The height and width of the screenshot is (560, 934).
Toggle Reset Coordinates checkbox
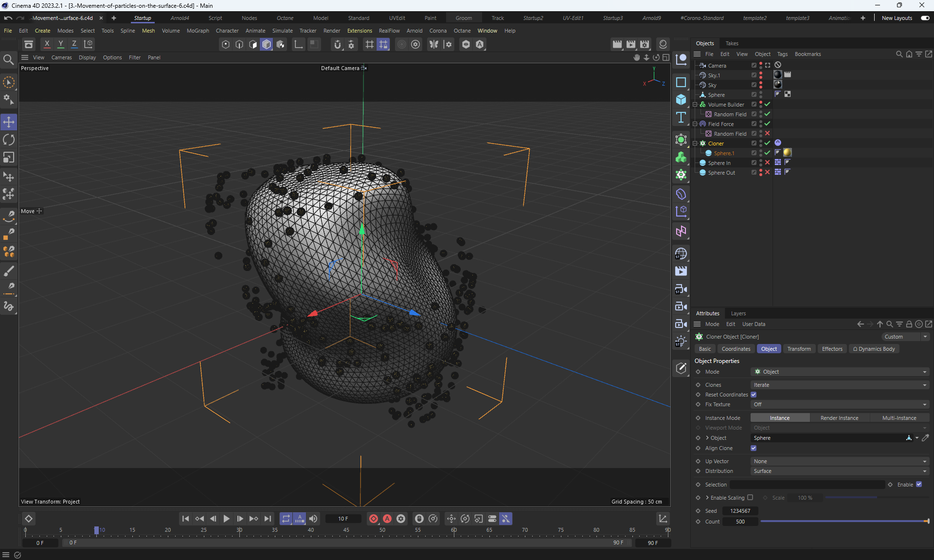pyautogui.click(x=754, y=395)
